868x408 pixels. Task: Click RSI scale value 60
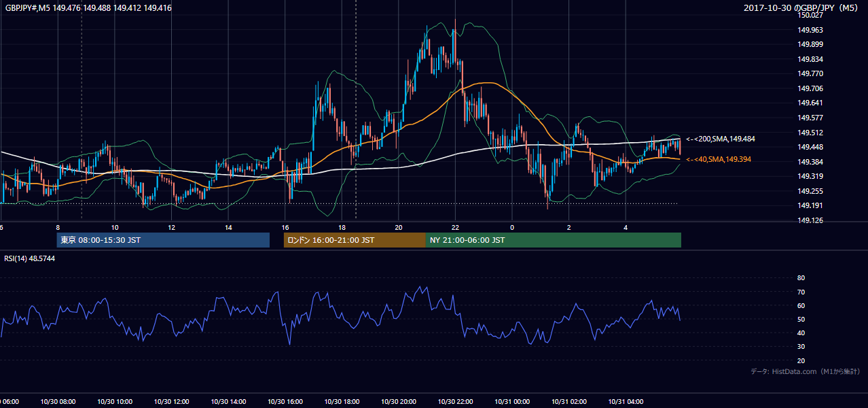point(801,305)
